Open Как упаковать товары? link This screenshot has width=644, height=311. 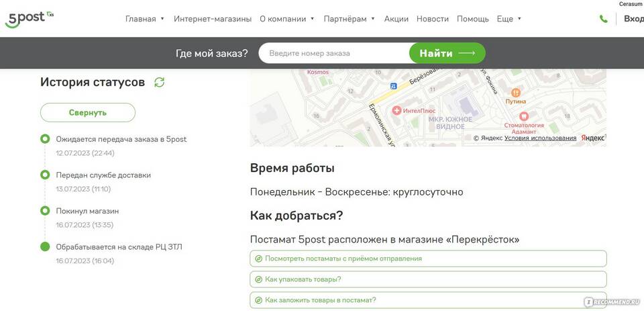(x=428, y=279)
